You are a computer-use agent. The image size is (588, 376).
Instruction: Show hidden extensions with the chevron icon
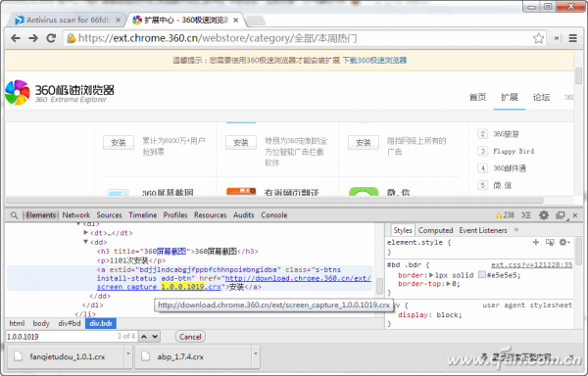(557, 38)
